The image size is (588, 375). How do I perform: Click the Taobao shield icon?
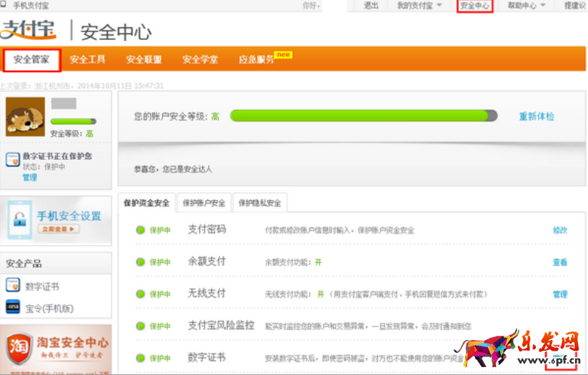19,348
